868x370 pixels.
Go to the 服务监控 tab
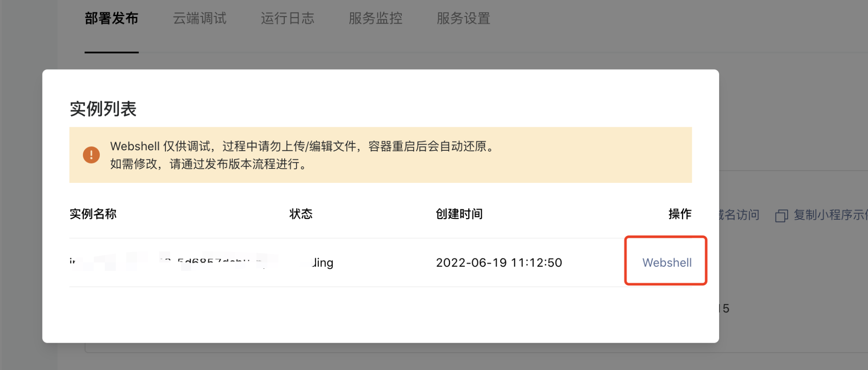tap(375, 18)
